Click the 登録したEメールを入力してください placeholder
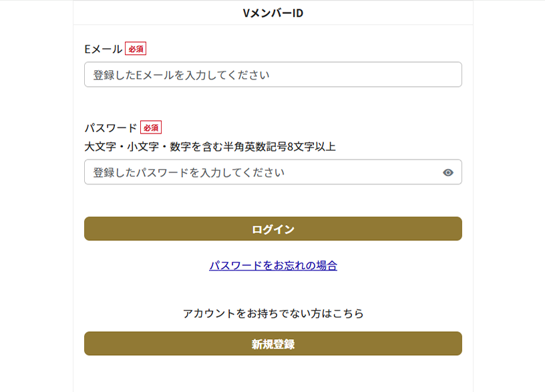The image size is (545, 392). pos(182,75)
